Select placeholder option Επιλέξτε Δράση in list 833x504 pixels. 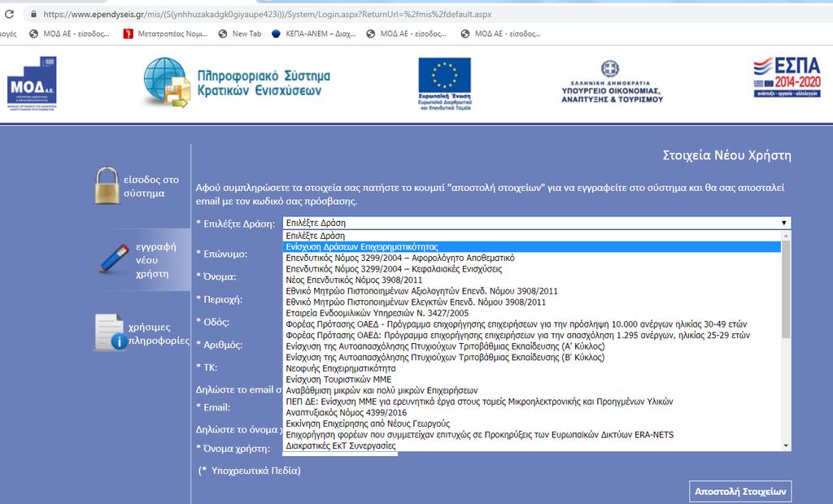tap(532, 236)
